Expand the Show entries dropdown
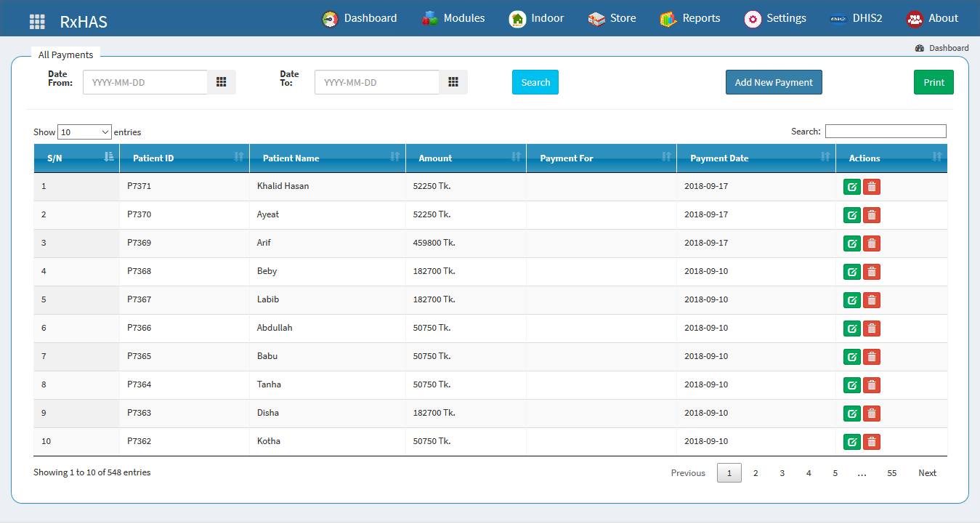Viewport: 980px width, 532px height. coord(84,132)
